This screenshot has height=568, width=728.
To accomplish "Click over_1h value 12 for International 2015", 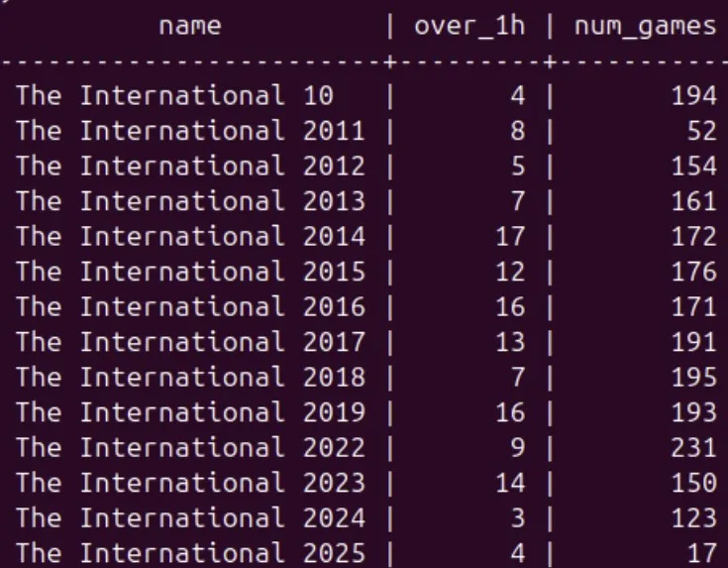I will tap(510, 272).
